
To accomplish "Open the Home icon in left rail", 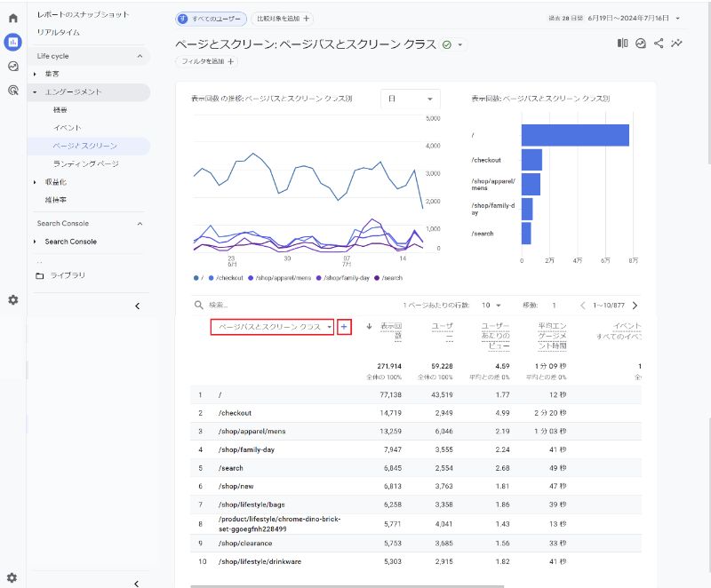I will click(12, 18).
